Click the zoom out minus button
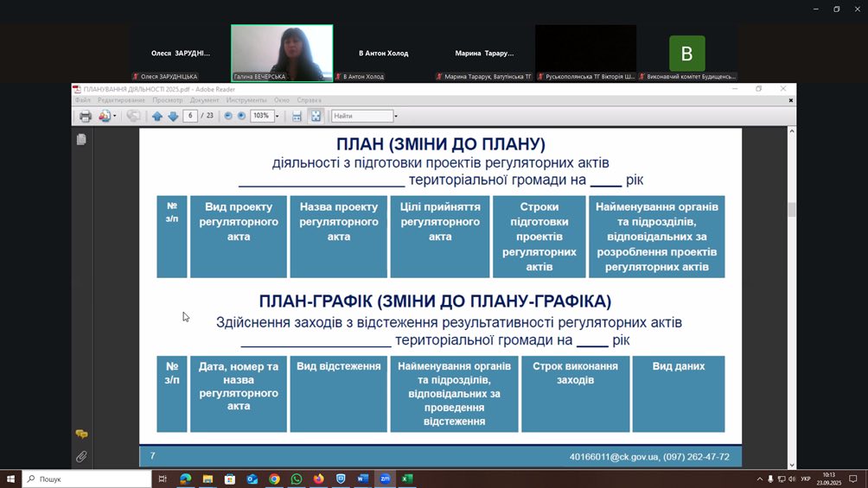The image size is (868, 488). point(228,116)
